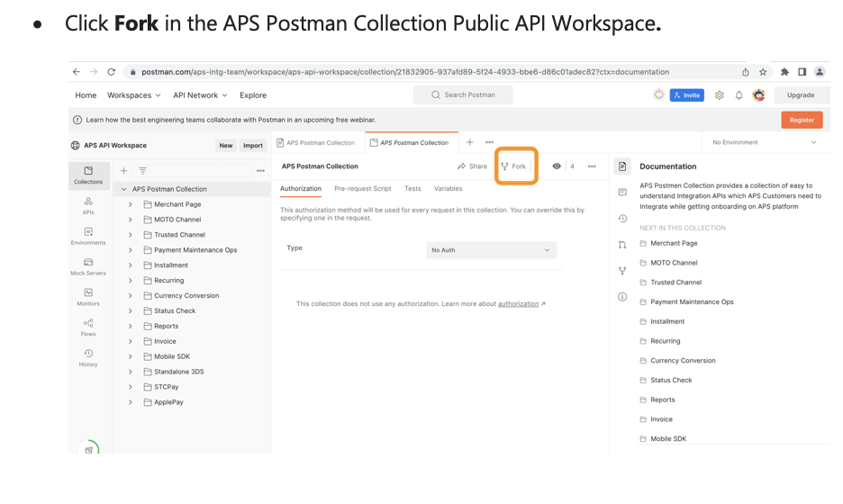
Task: Expand the Merchant Page folder
Action: (130, 204)
